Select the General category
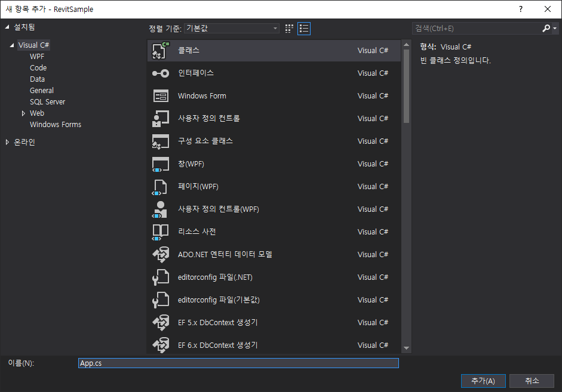Viewport: 562px width, 392px height. (42, 91)
